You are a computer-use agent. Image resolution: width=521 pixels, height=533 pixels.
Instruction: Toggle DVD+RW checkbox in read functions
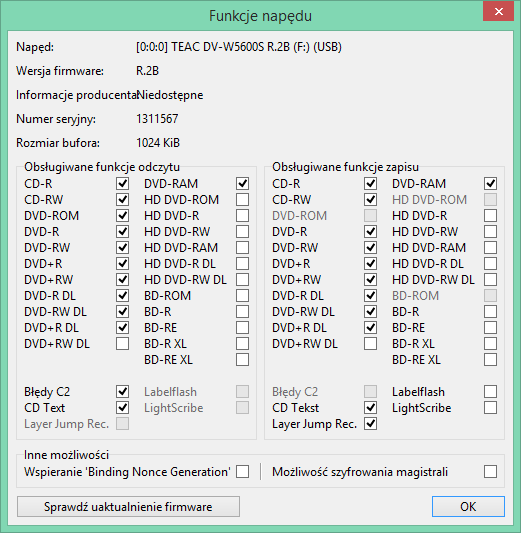(x=122, y=279)
